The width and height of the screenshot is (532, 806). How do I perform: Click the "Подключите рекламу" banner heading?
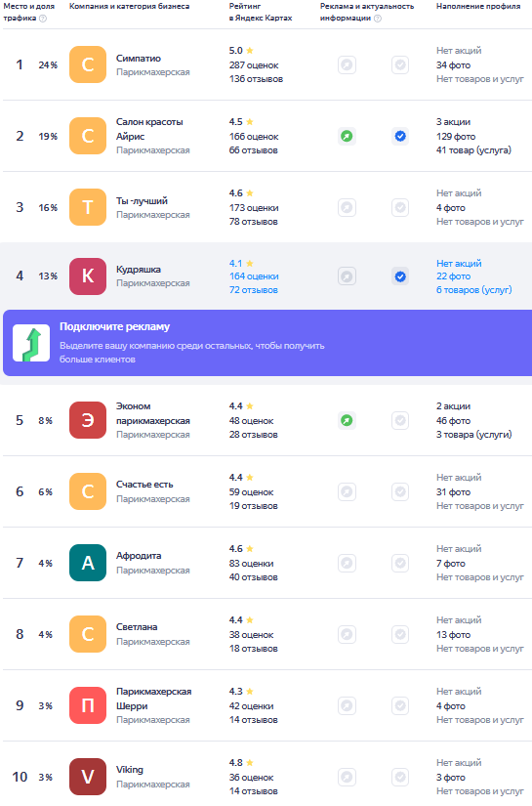pos(114,327)
